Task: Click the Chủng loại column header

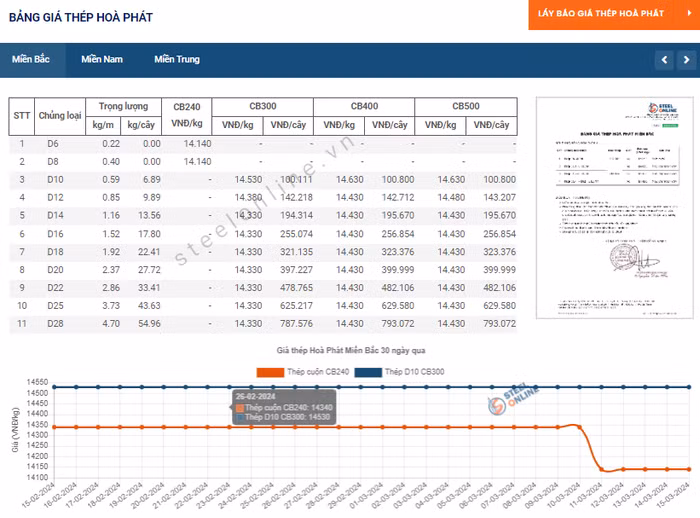Action: (60, 116)
